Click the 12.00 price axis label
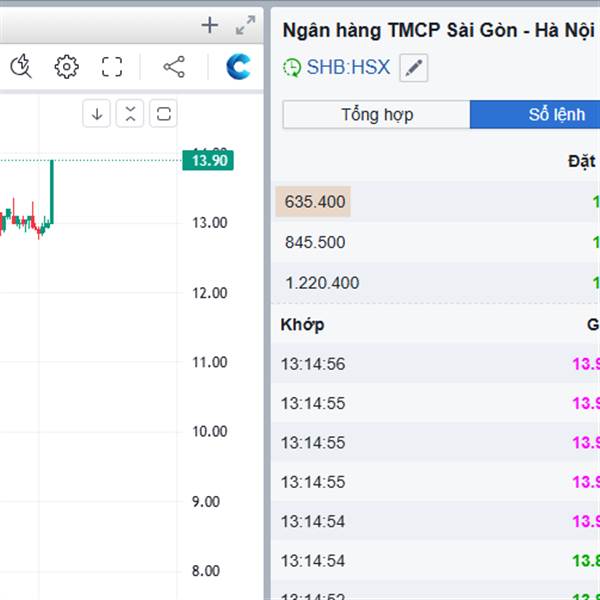This screenshot has width=600, height=600. pyautogui.click(x=210, y=293)
